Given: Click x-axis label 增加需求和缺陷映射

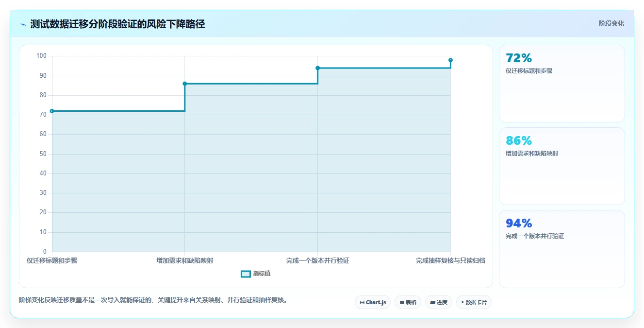Looking at the screenshot, I should [185, 260].
